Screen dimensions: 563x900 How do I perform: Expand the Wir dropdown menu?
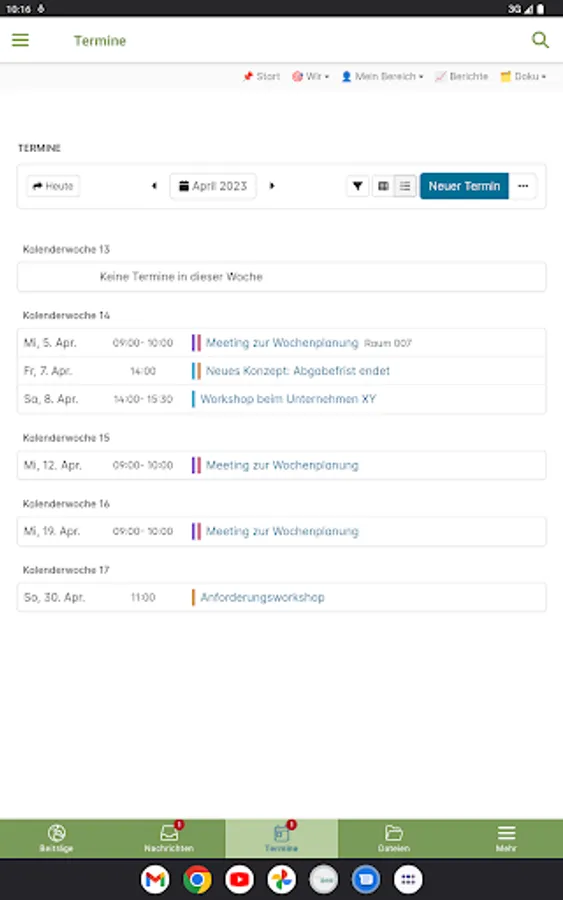click(x=310, y=76)
